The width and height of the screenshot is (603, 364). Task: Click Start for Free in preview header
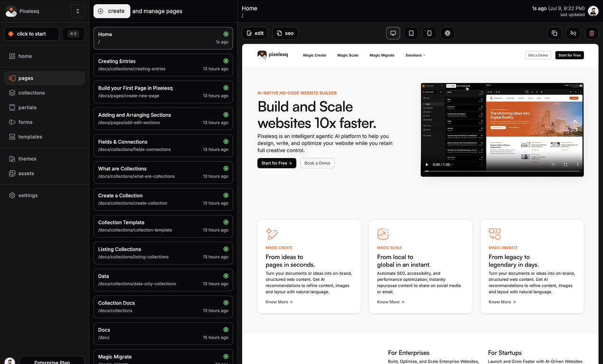pos(569,55)
